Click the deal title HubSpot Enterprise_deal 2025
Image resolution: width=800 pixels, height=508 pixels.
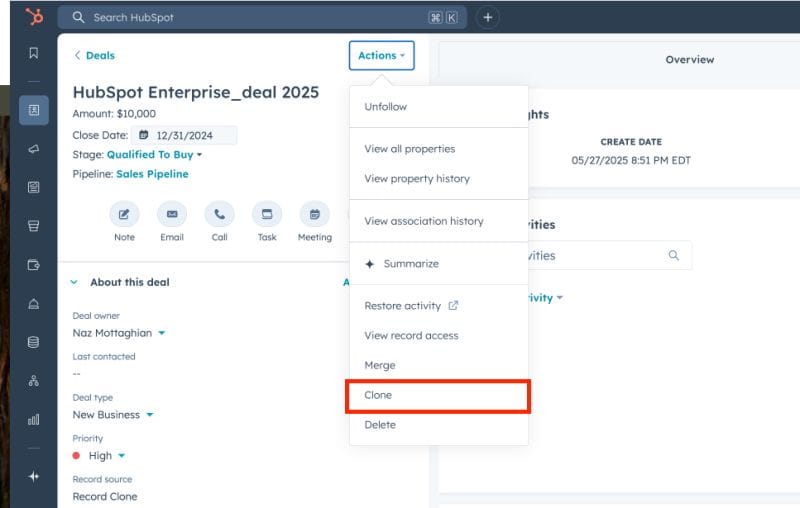195,92
